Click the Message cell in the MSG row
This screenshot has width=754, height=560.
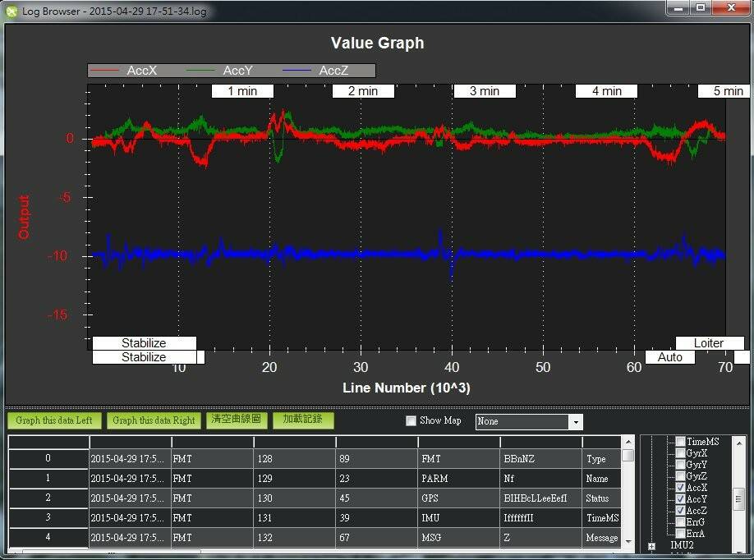[601, 537]
